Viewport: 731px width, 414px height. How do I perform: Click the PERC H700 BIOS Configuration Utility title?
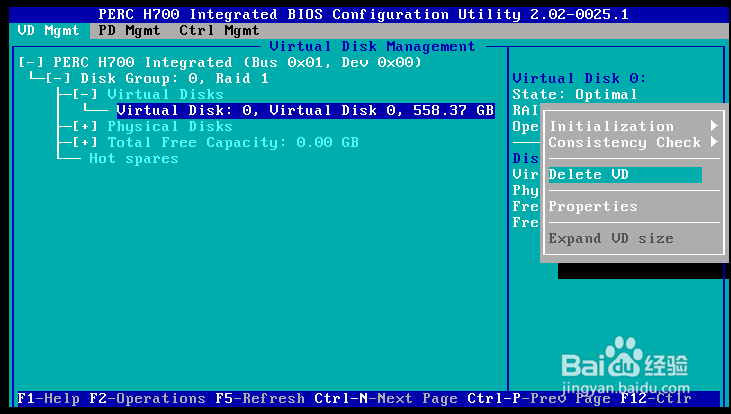364,14
